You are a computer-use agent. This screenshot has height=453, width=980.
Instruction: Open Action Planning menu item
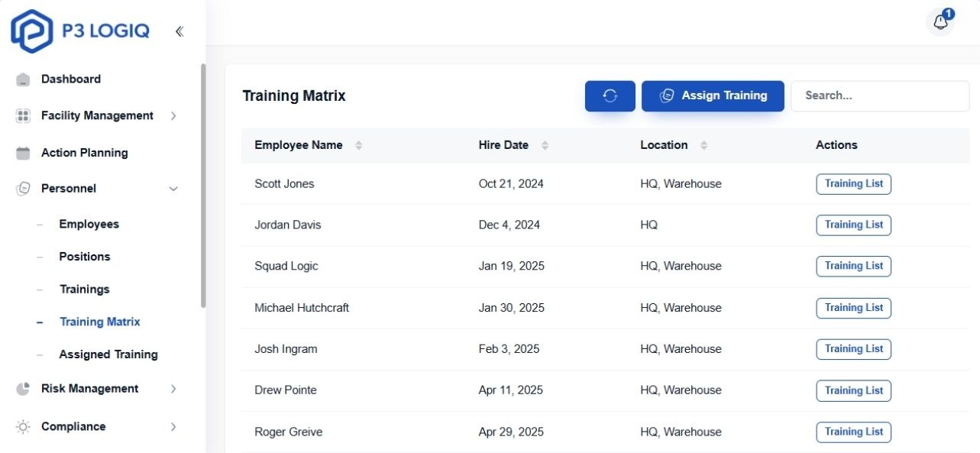coord(85,153)
